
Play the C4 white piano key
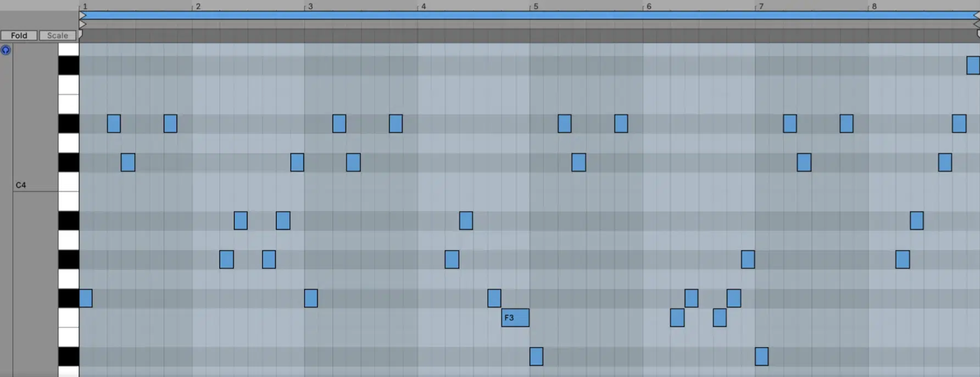[69, 182]
